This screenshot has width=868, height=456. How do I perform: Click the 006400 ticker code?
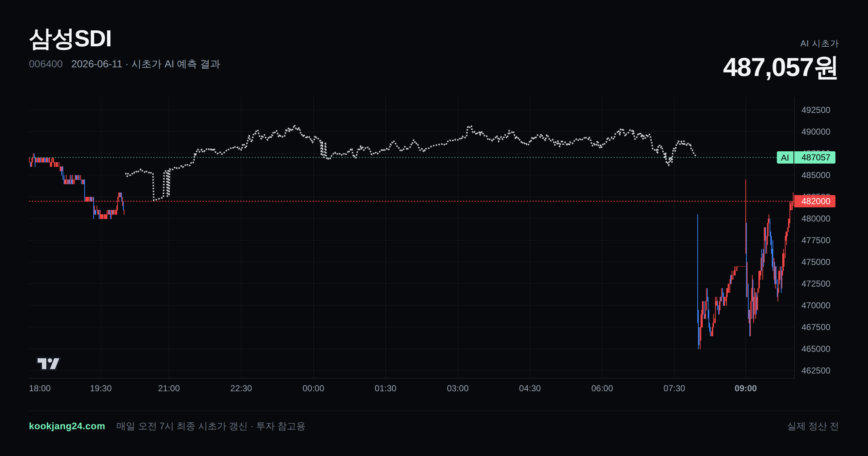[x=46, y=64]
